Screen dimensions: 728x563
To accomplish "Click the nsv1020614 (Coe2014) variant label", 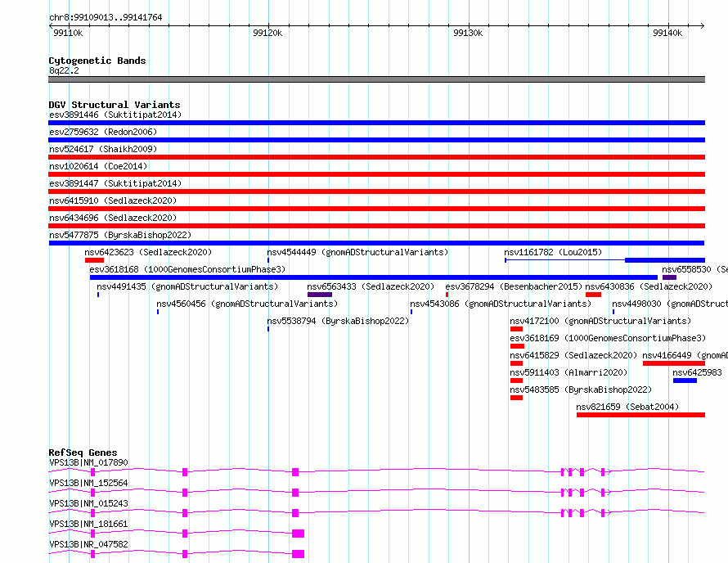I will pyautogui.click(x=98, y=166).
